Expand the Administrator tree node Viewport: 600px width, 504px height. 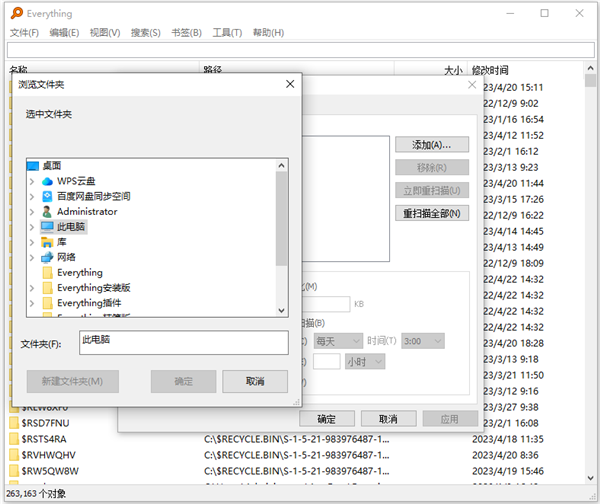[x=32, y=212]
